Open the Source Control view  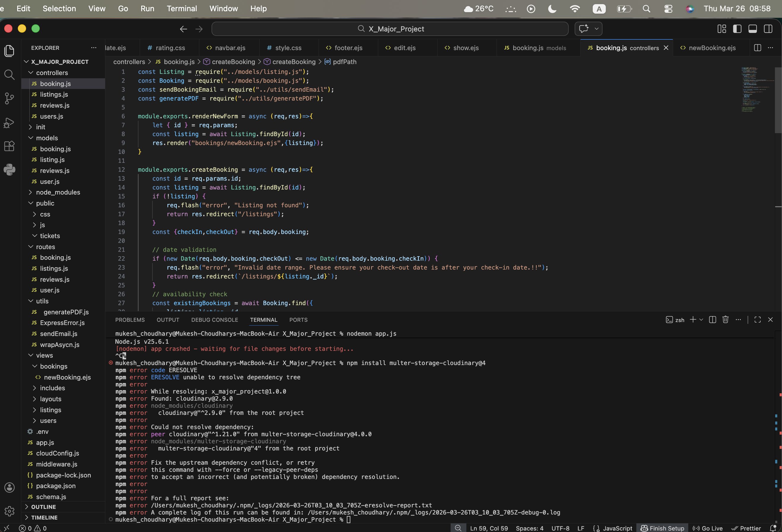pyautogui.click(x=9, y=98)
